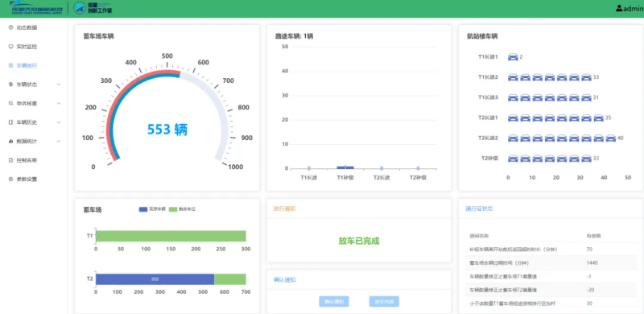Click the 参数设置 gear icon in sidebar
The height and width of the screenshot is (314, 644).
[x=10, y=180]
